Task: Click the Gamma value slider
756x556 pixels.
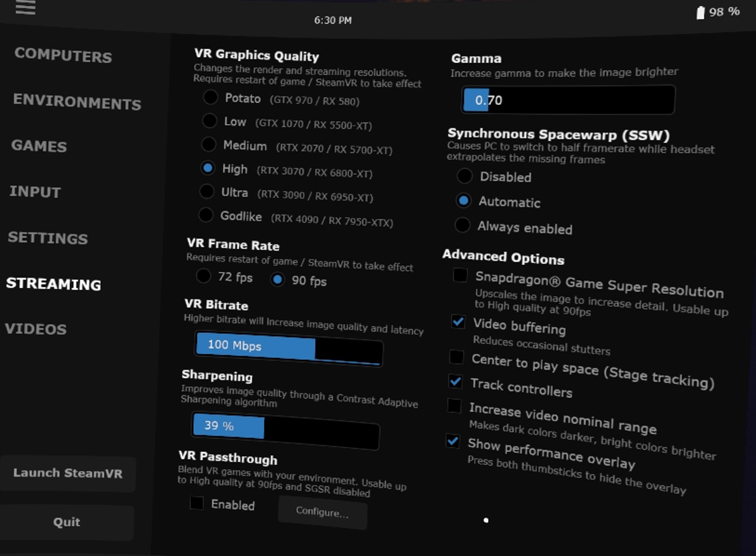Action: pyautogui.click(x=568, y=100)
